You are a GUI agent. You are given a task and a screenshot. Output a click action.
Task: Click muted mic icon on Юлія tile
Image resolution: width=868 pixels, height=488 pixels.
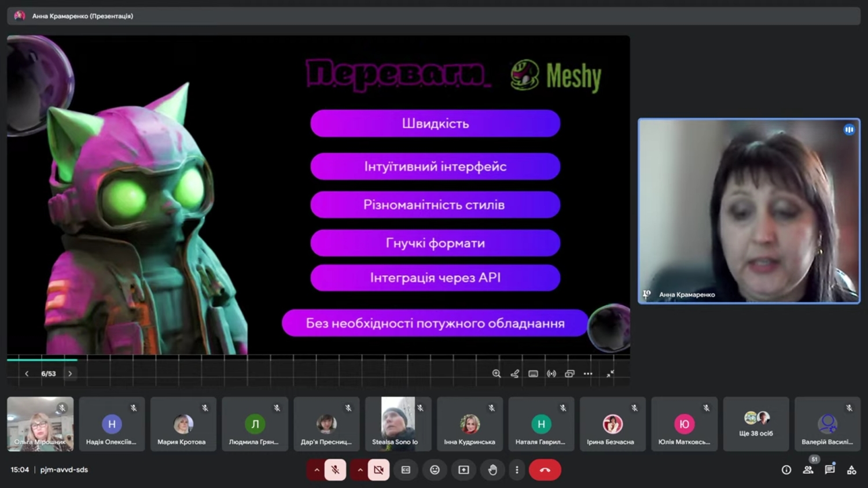point(707,408)
